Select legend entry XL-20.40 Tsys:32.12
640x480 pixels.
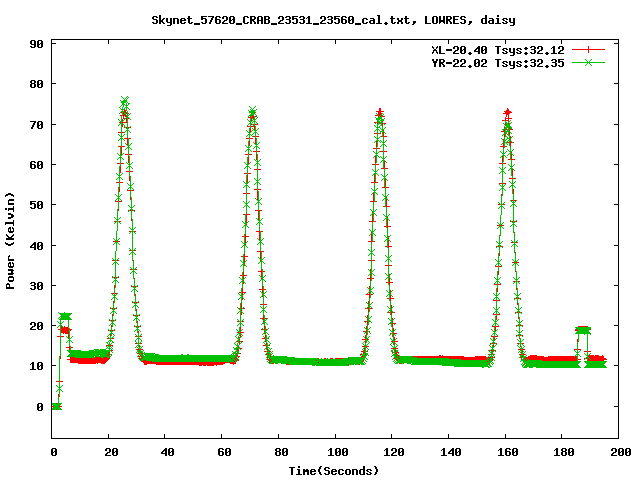click(498, 50)
